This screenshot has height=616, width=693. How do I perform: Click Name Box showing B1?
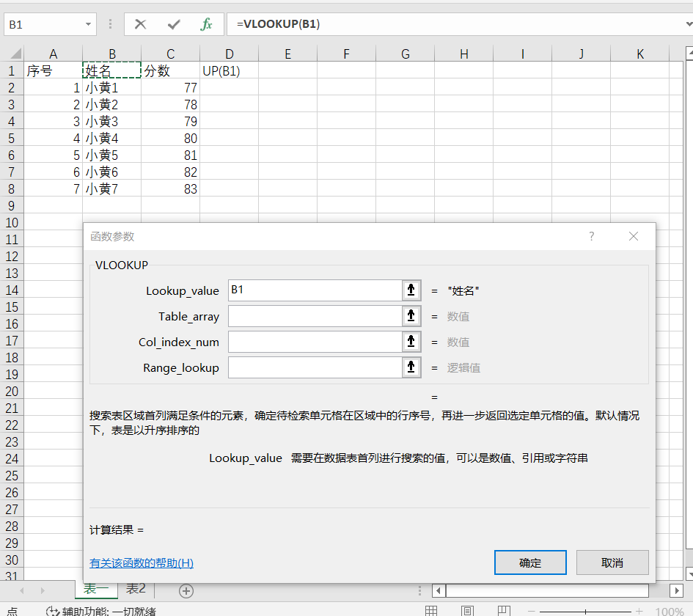(x=43, y=24)
